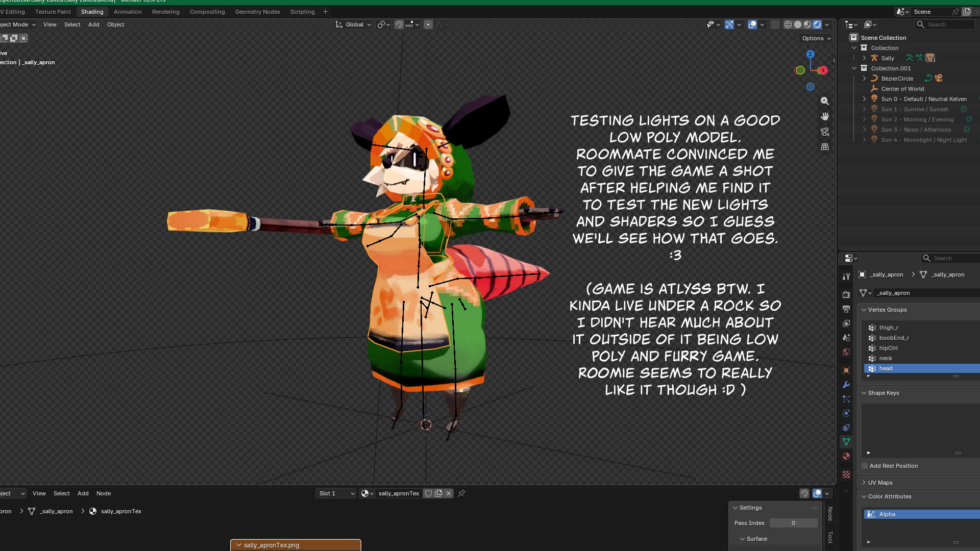The height and width of the screenshot is (551, 980).
Task: Select the hipCtrl vertex group
Action: (922, 348)
